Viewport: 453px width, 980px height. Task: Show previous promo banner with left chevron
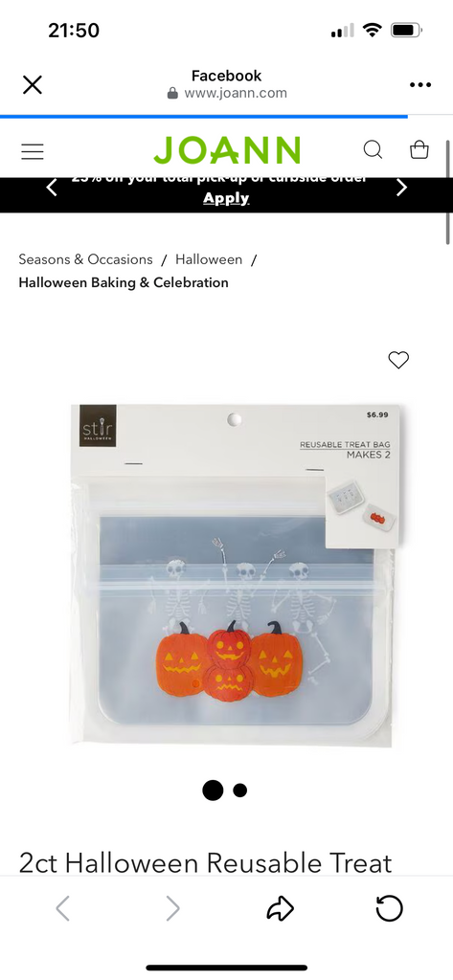(x=52, y=187)
